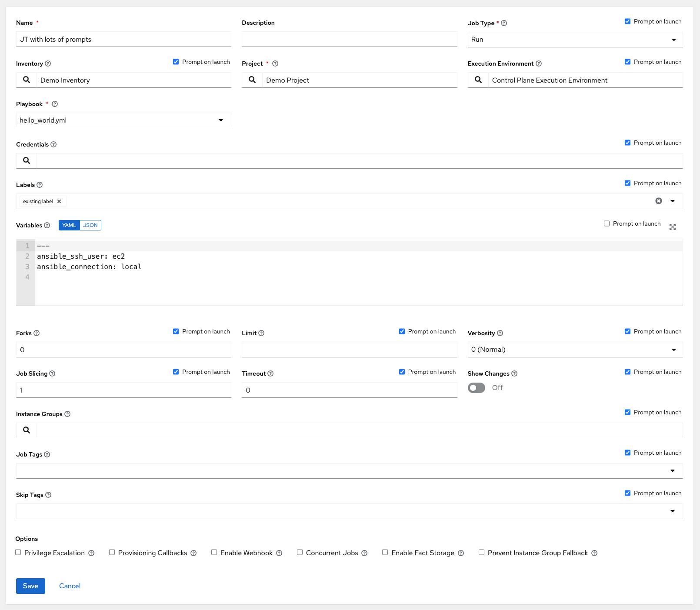This screenshot has height=610, width=700.
Task: Search for an Execution Environment
Action: (x=478, y=80)
